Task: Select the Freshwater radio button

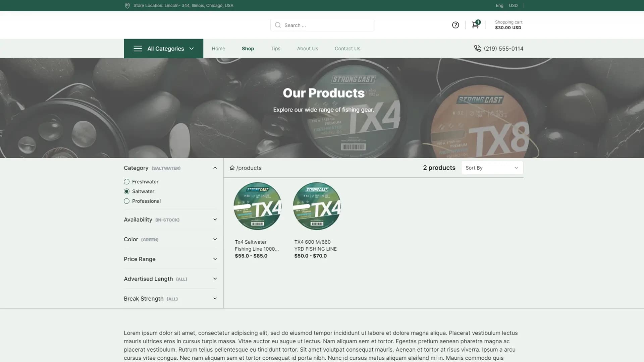Action: tap(126, 182)
